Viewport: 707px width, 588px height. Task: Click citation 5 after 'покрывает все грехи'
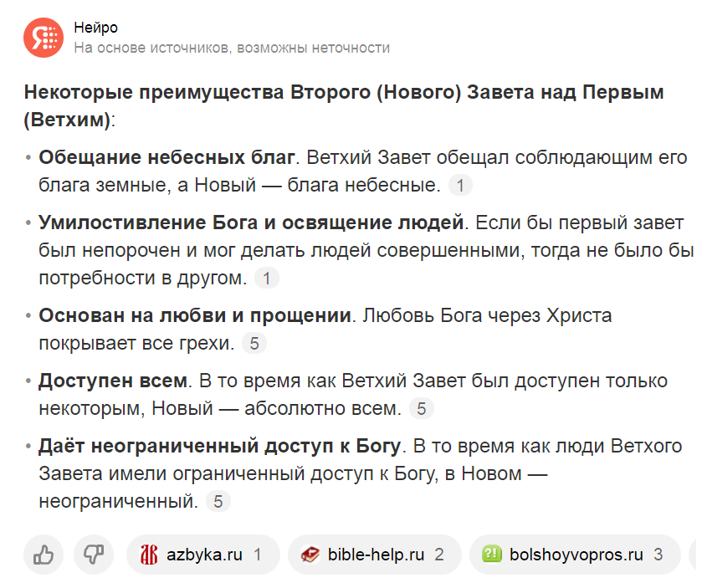[254, 343]
